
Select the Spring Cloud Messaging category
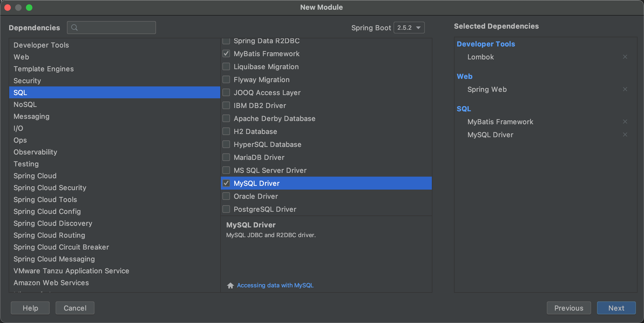[114, 259]
